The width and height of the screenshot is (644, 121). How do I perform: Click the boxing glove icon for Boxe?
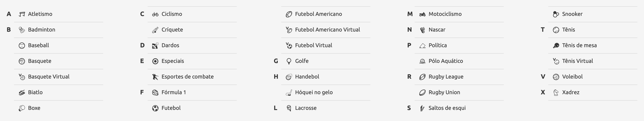coord(22,108)
